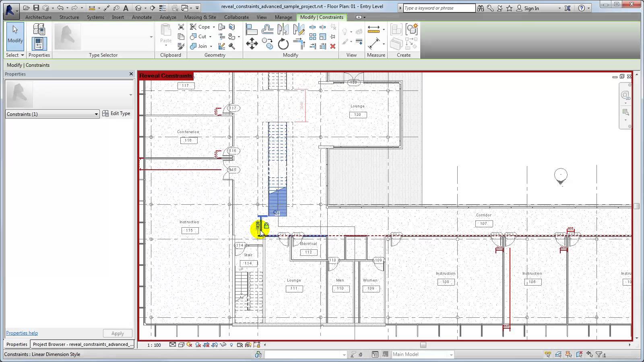Click the Save icon in quick access toolbar

pos(36,8)
